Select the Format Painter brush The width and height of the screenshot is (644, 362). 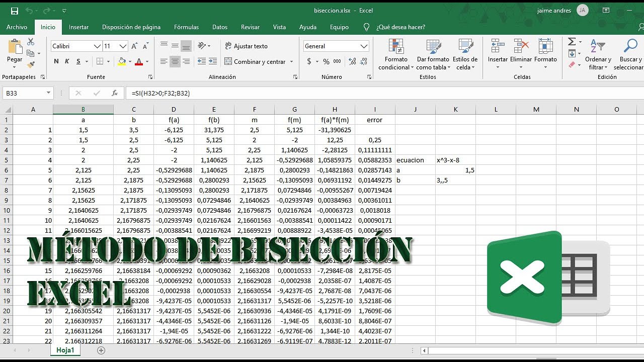coord(31,64)
